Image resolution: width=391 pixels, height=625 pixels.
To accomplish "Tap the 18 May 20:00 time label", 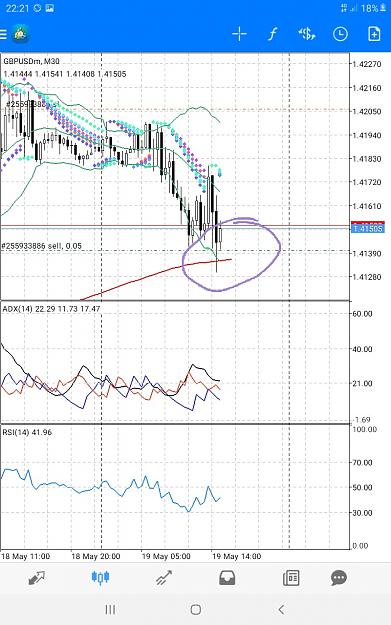I will [x=96, y=556].
